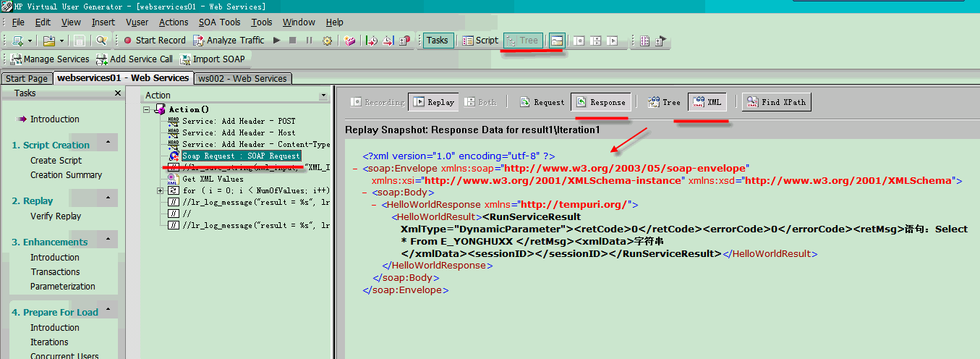Start Record the script

point(155,41)
